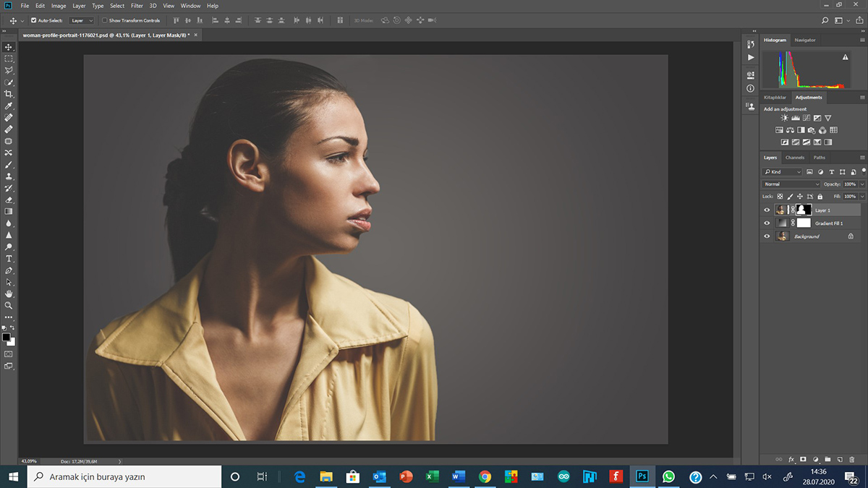
Task: Select the Eyedropper tool
Action: click(9, 106)
